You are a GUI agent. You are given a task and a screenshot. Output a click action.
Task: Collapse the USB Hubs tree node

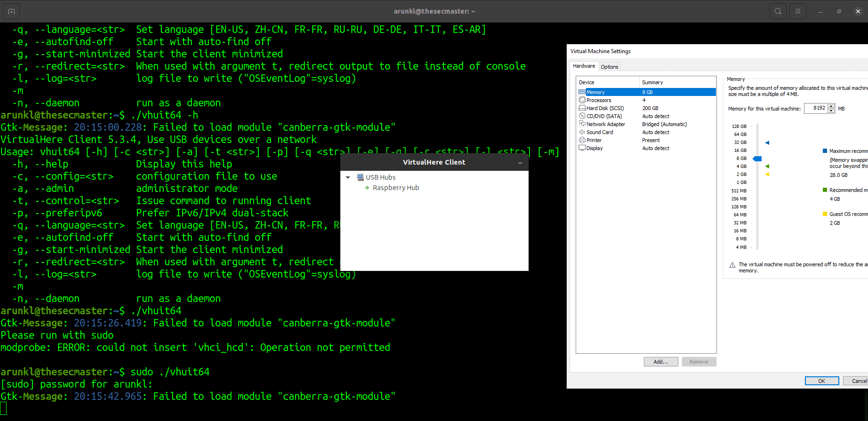pos(348,177)
